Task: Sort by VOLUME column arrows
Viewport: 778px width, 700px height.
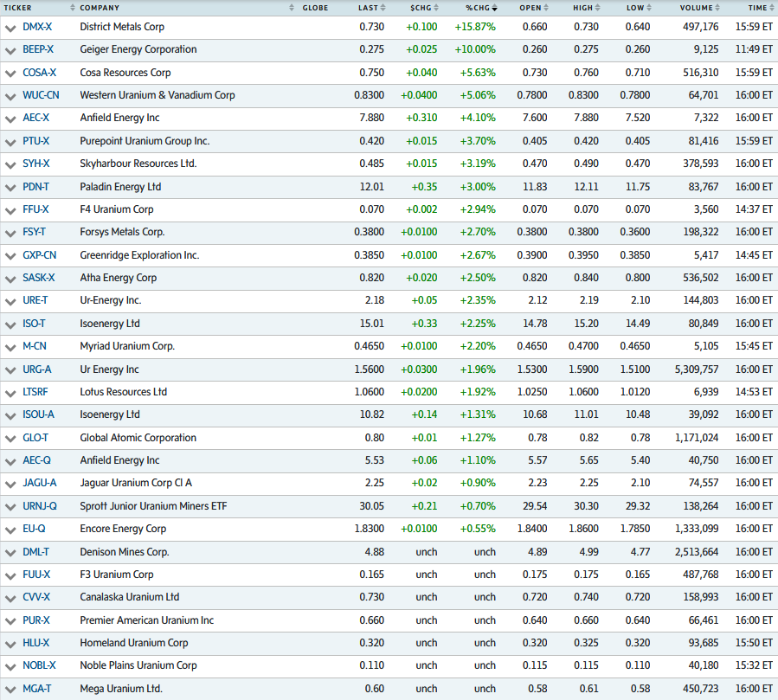Action: click(x=717, y=8)
